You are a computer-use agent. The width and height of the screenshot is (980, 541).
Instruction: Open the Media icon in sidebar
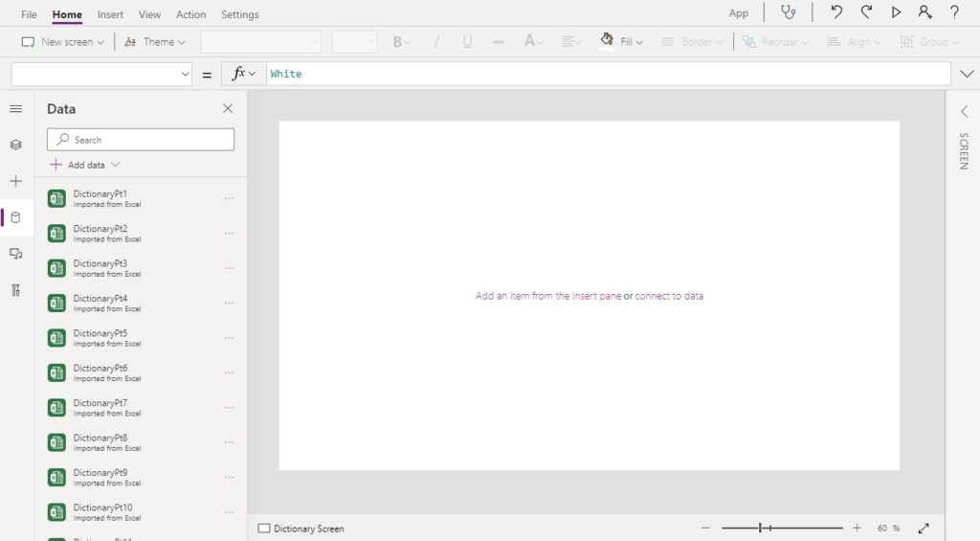pos(15,254)
